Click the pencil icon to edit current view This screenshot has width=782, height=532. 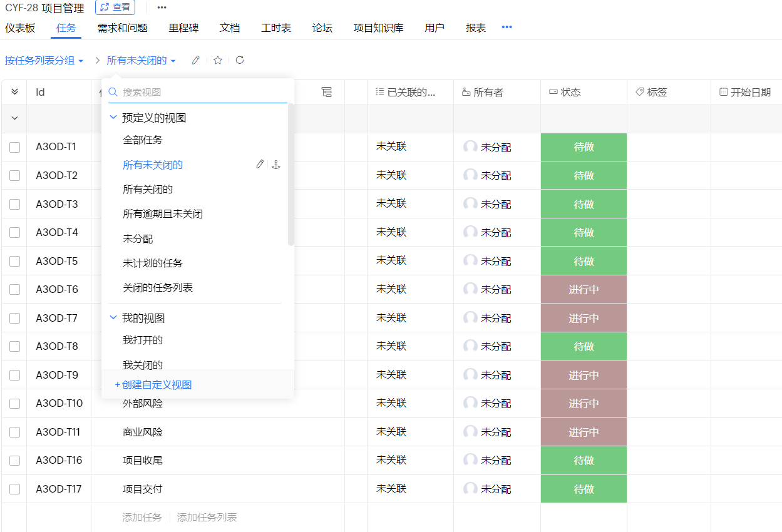coord(195,59)
